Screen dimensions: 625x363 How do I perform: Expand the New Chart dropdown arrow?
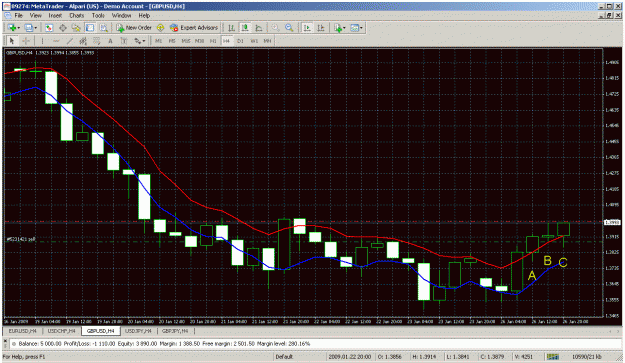18,27
